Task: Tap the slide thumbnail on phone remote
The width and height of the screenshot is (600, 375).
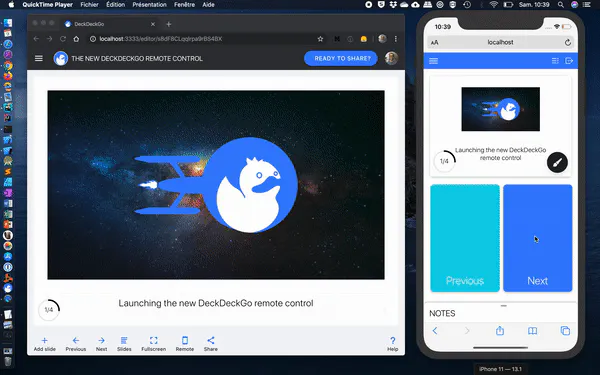Action: [501, 109]
